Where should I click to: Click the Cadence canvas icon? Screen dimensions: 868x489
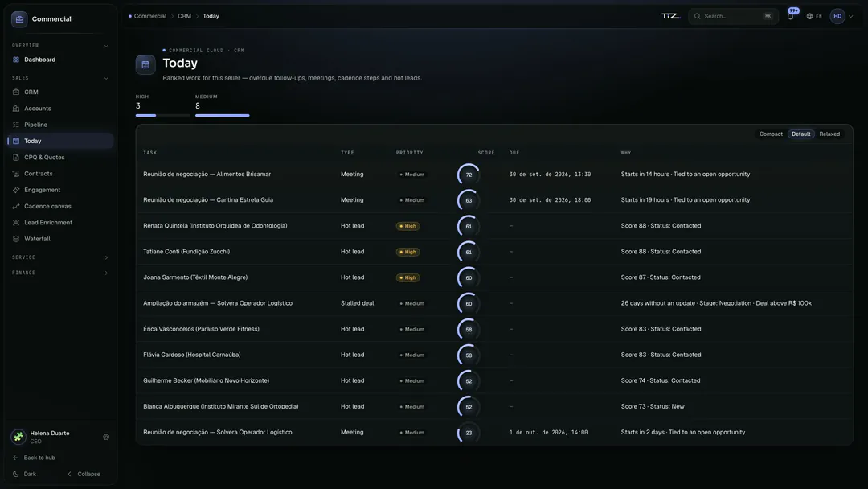coord(16,206)
